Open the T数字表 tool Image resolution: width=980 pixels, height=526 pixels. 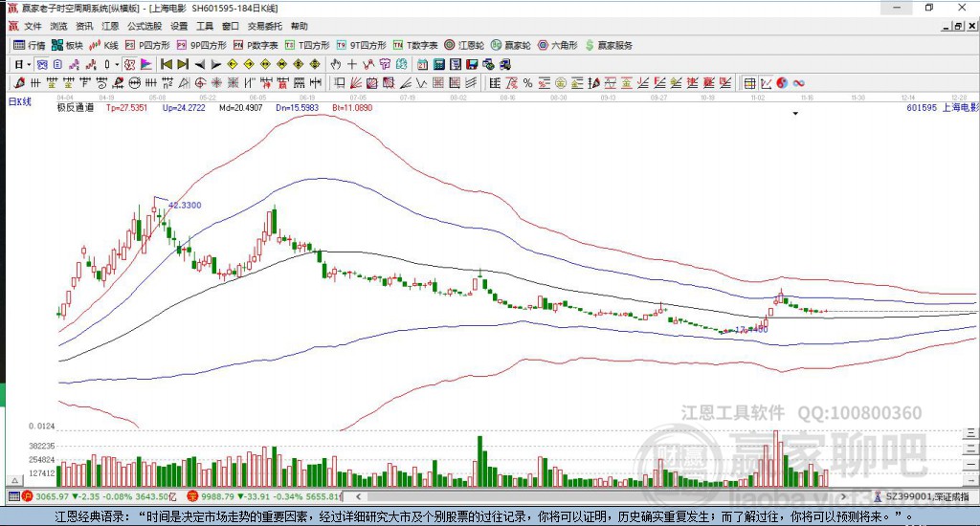point(415,45)
